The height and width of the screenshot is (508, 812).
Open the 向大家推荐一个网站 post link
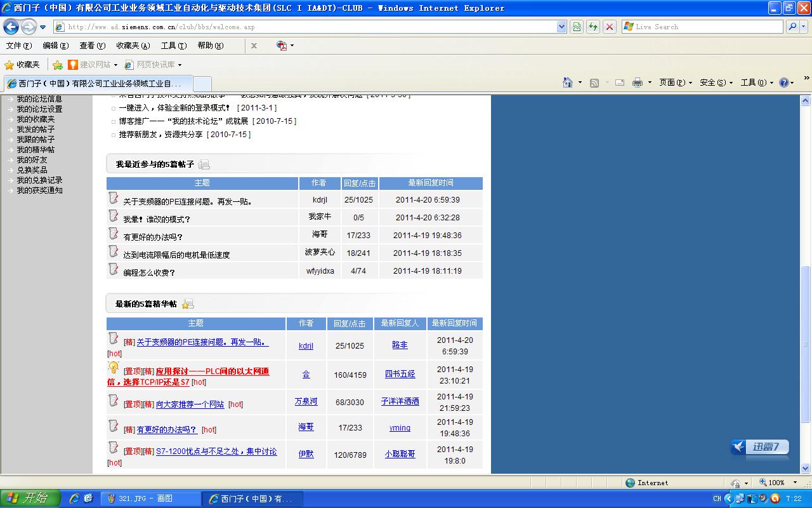pyautogui.click(x=190, y=404)
